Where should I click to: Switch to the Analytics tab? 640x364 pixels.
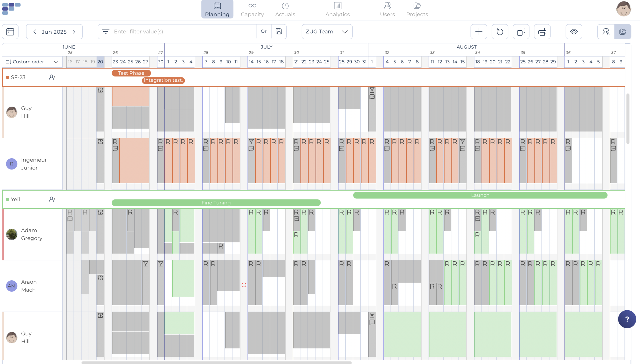[337, 9]
